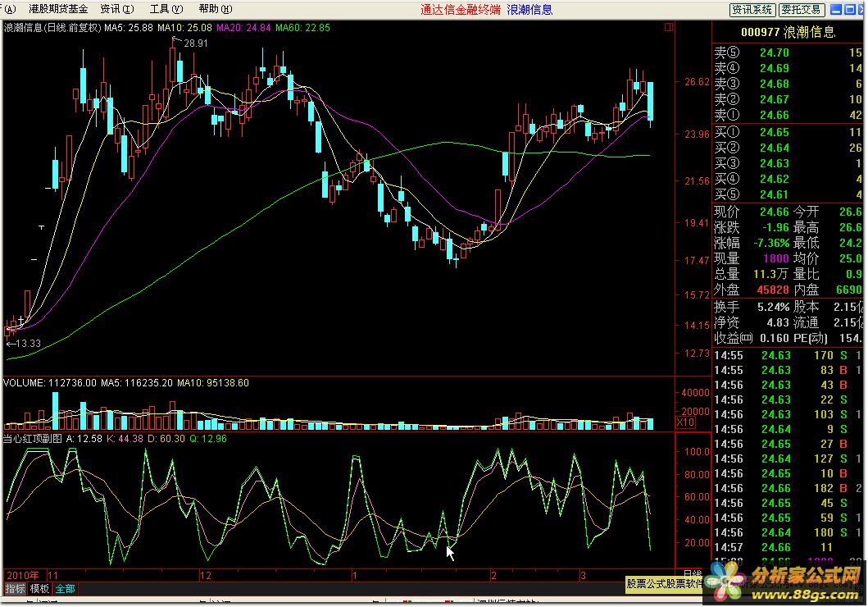Image resolution: width=868 pixels, height=607 pixels.
Task: Click the 21.56 price axis label
Action: coord(697,181)
